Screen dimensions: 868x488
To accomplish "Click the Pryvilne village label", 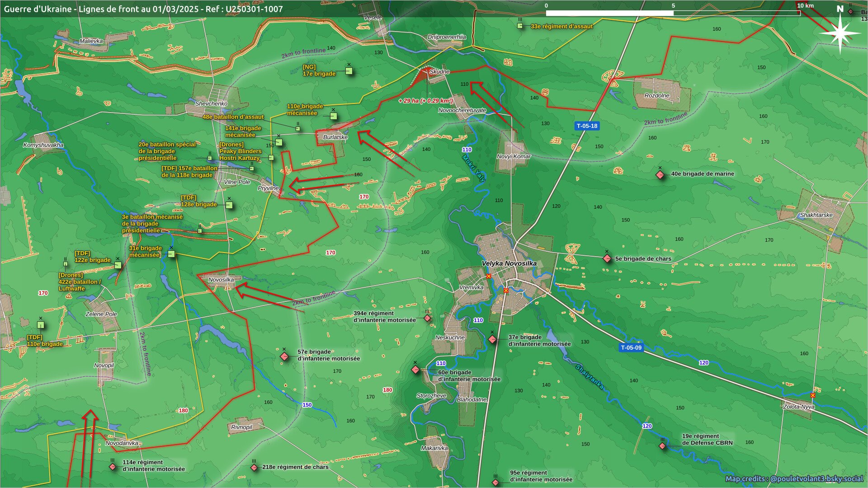I will pyautogui.click(x=269, y=188).
